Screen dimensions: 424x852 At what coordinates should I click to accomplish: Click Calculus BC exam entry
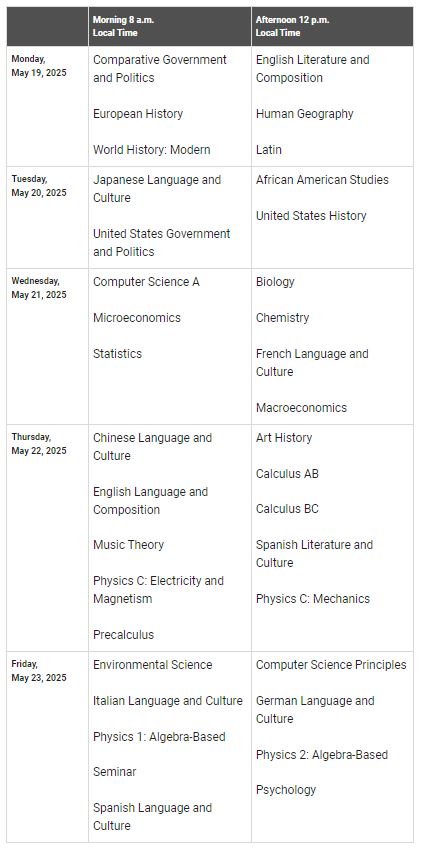click(x=288, y=509)
